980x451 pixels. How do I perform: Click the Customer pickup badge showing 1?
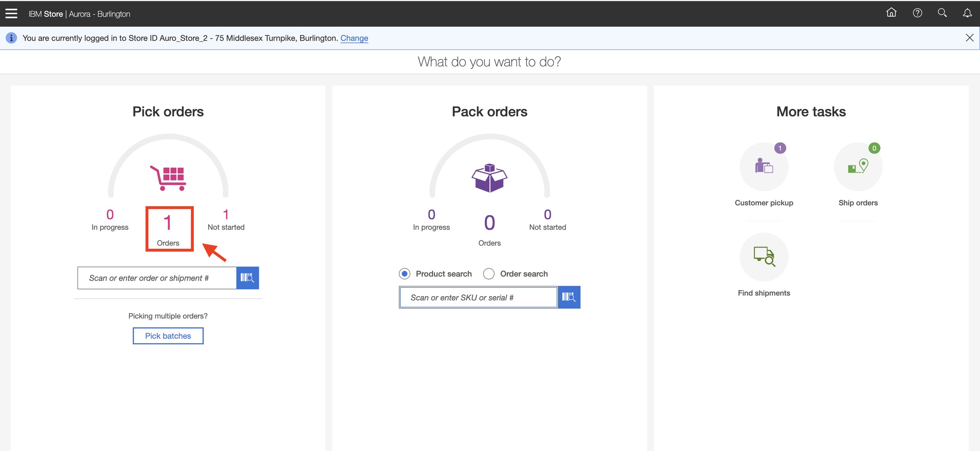click(x=779, y=148)
